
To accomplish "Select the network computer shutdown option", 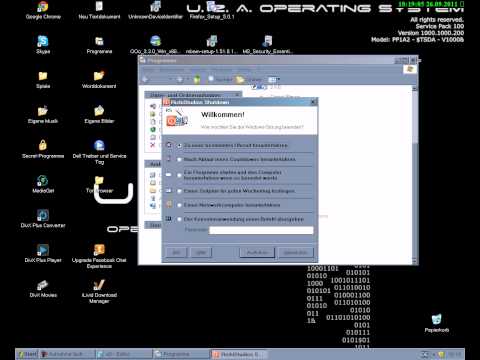I will click(179, 205).
